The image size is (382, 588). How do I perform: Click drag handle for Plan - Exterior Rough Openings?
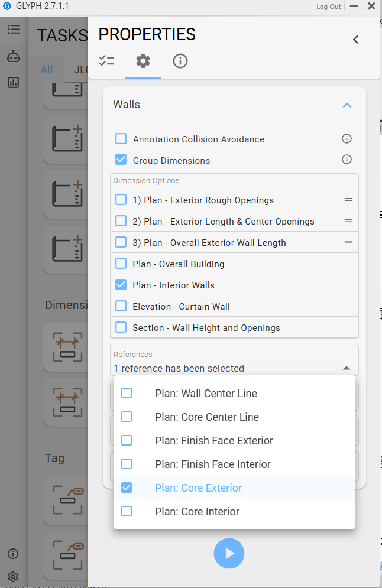(x=348, y=200)
